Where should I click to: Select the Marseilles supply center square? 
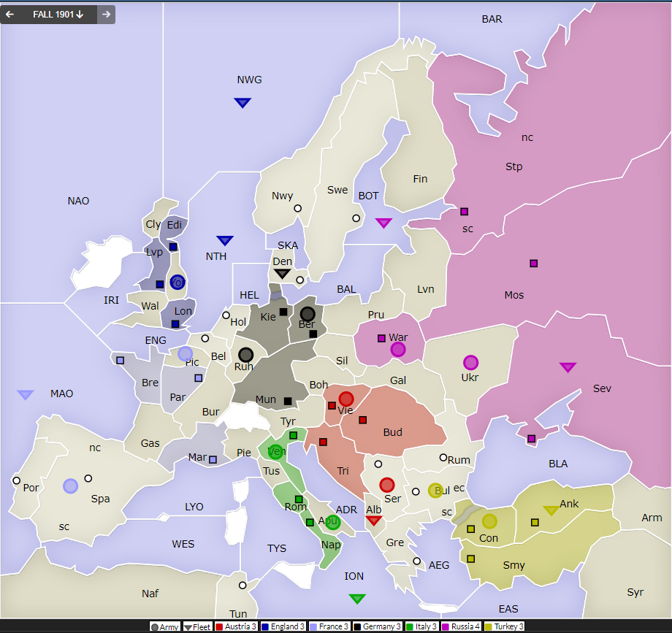[x=213, y=459]
